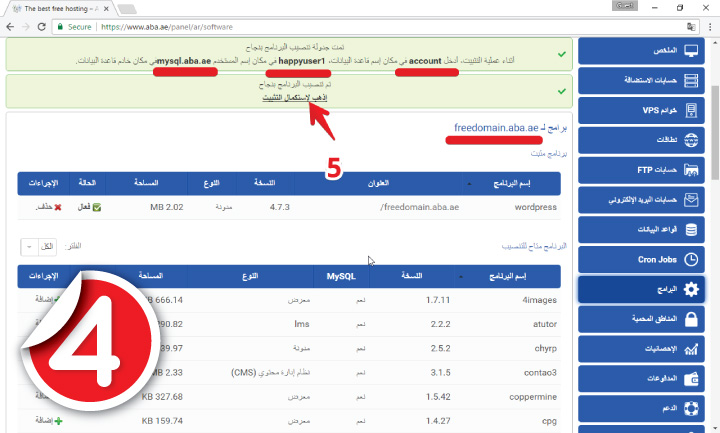Viewport: 720px width, 433px height.
Task: Click the lms type cell for atutor
Action: coord(302,324)
